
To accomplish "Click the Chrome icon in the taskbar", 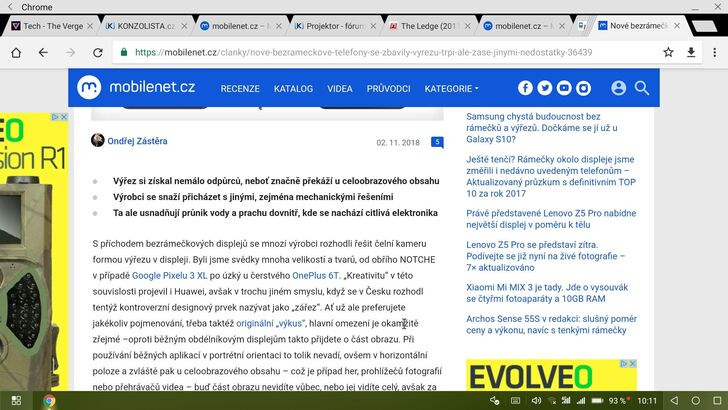I will pos(49,400).
